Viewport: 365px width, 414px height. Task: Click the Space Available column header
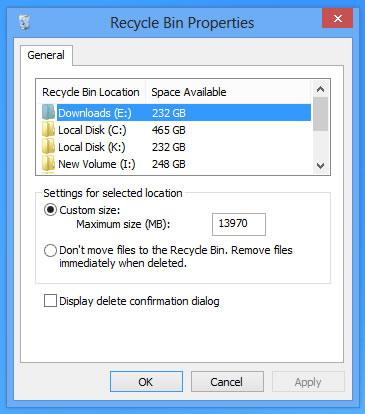[x=189, y=92]
